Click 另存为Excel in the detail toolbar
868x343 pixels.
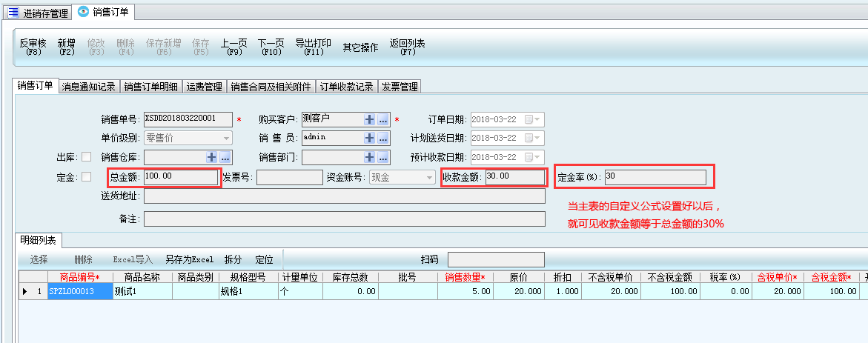(x=189, y=260)
